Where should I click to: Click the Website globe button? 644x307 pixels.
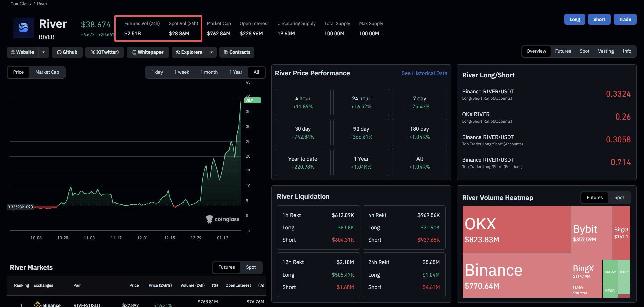click(22, 52)
